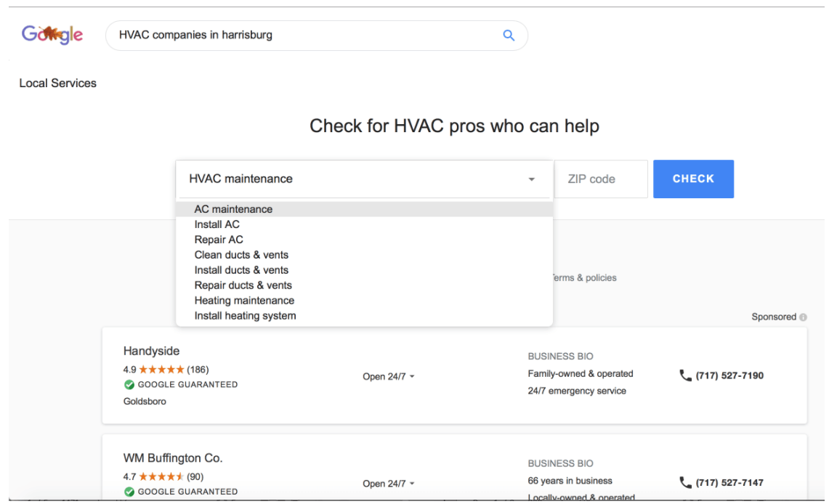Screen dimensions: 829x504
Task: Click Family-owned & operated text
Action: tap(580, 374)
